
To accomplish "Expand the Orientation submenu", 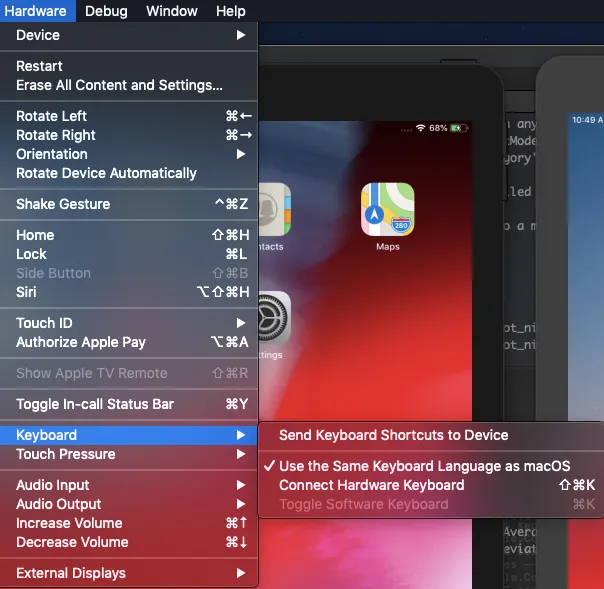I will [129, 154].
